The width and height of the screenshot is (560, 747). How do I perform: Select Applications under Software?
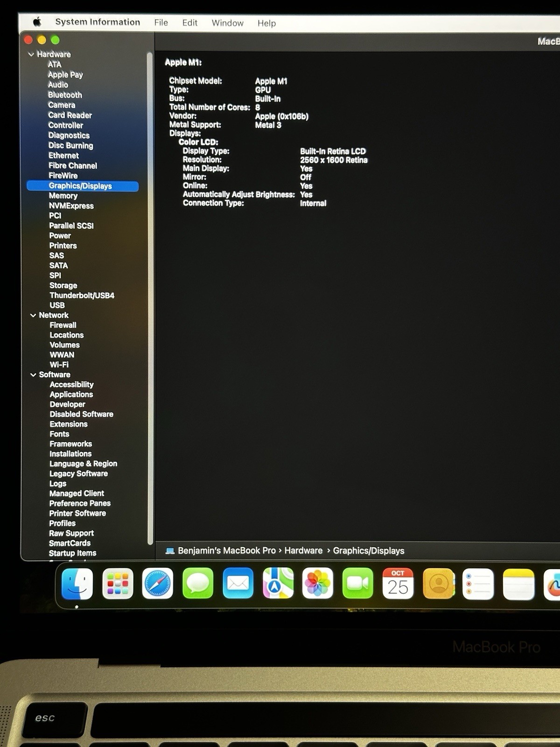71,395
